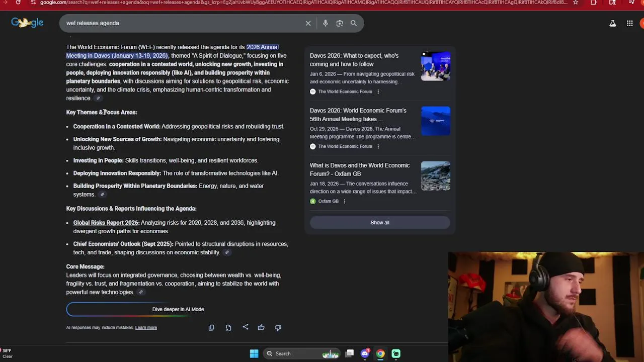Click 'AI responses may include mistakes.' disclaimer
The width and height of the screenshot is (644, 362).
point(100,328)
